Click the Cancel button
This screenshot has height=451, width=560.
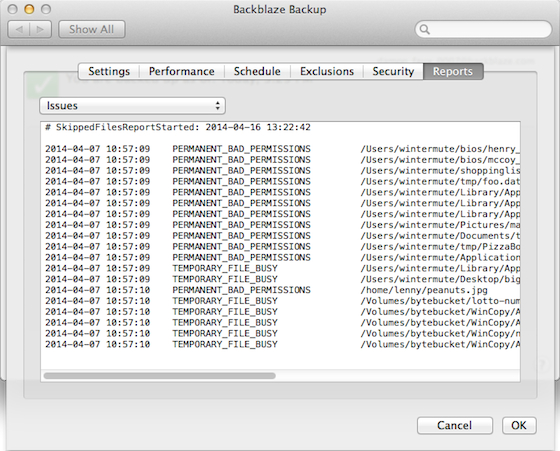(x=455, y=425)
